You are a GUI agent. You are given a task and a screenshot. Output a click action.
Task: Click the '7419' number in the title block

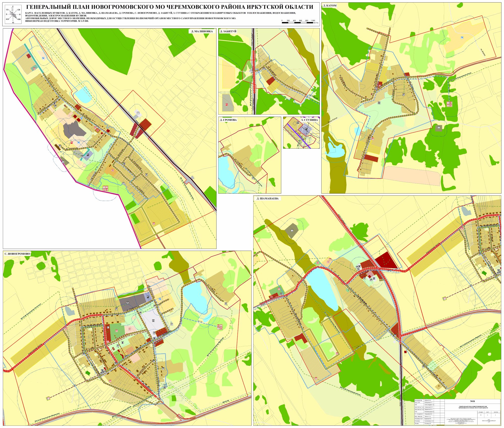[x=472, y=402]
